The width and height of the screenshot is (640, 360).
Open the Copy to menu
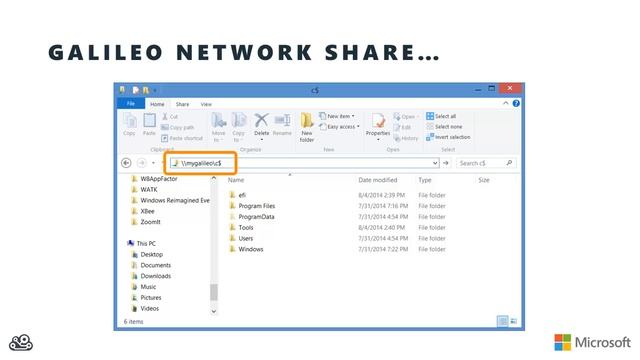point(238,127)
